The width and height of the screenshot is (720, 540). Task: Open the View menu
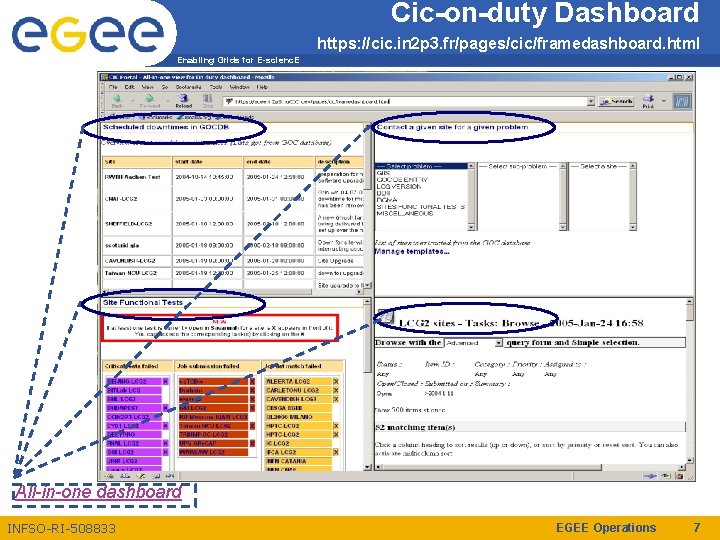[x=147, y=87]
